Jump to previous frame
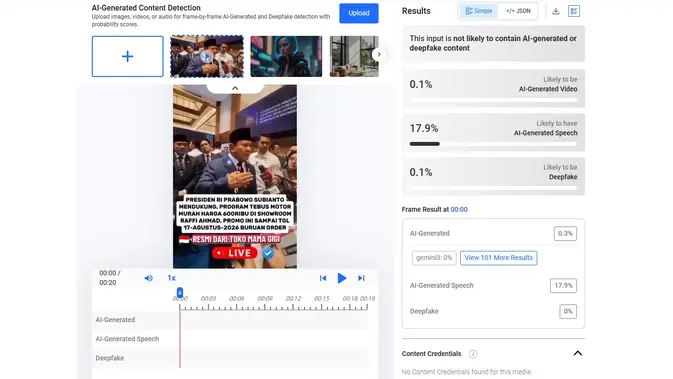 pos(323,278)
